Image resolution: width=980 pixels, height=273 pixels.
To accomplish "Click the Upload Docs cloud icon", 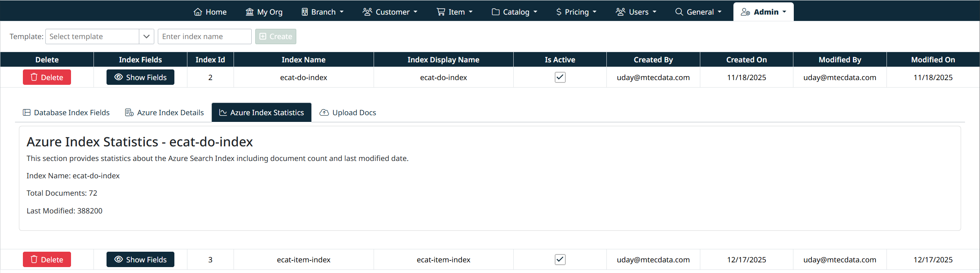I will (x=324, y=112).
